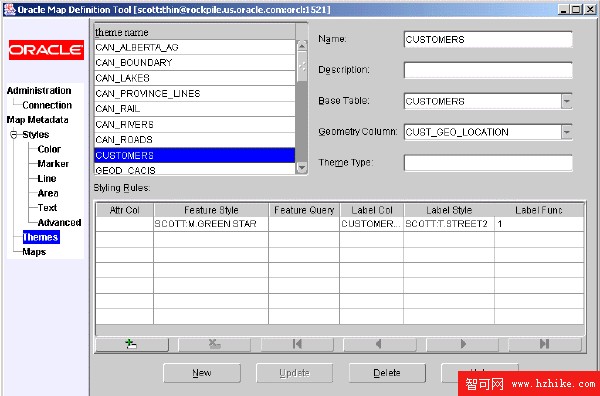Click the SCOTT:T.STREET2 label style cell
The width and height of the screenshot is (600, 396).
(x=449, y=224)
